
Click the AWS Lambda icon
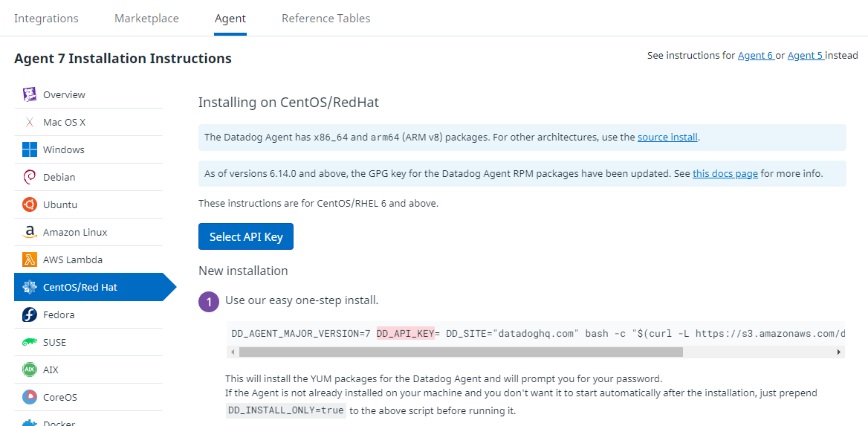29,259
